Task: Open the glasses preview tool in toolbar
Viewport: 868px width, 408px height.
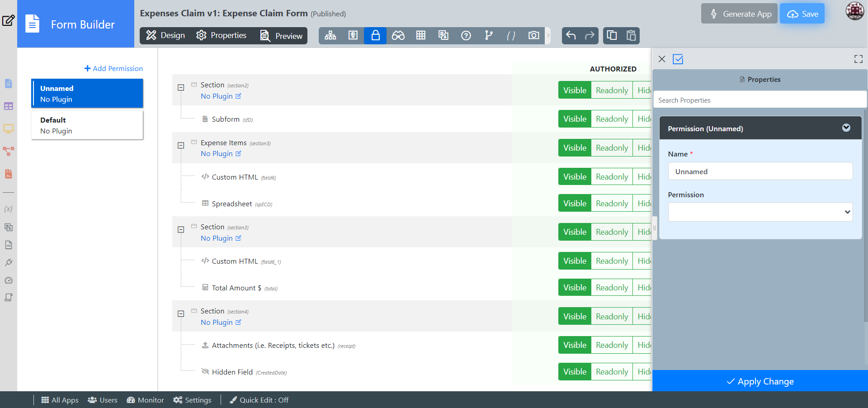Action: pyautogui.click(x=398, y=36)
